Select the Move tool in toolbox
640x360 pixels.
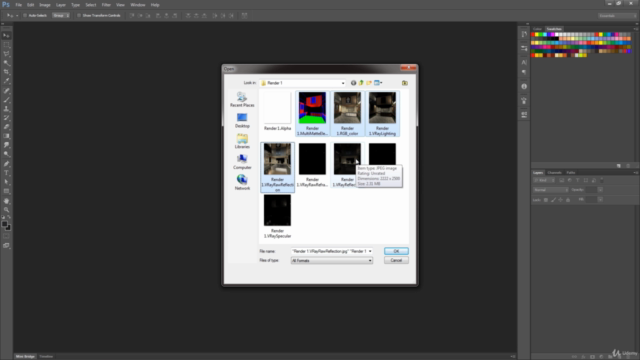pos(6,36)
